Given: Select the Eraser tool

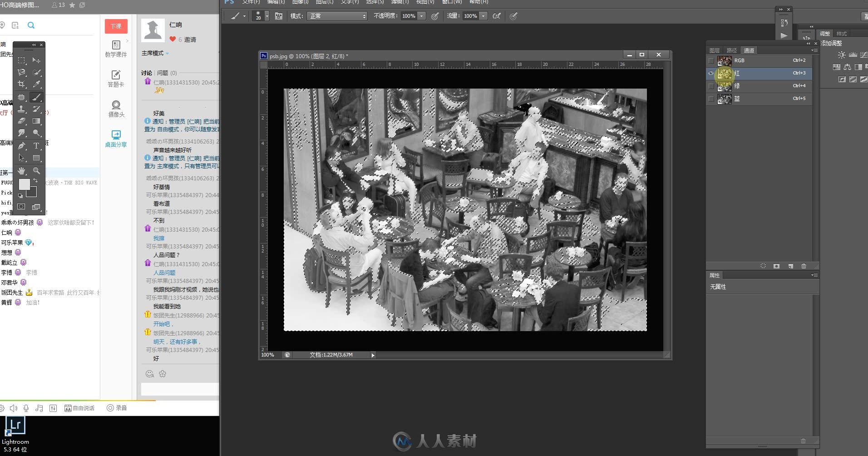Looking at the screenshot, I should [x=21, y=121].
